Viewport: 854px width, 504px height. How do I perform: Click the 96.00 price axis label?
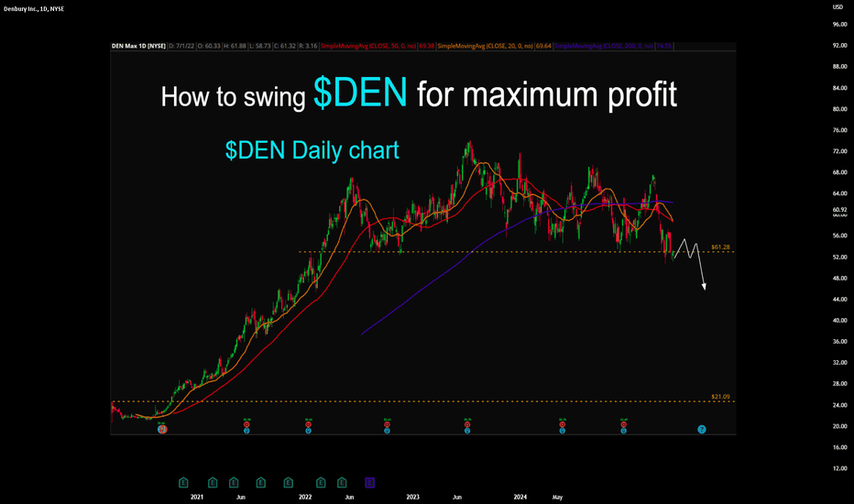click(840, 25)
